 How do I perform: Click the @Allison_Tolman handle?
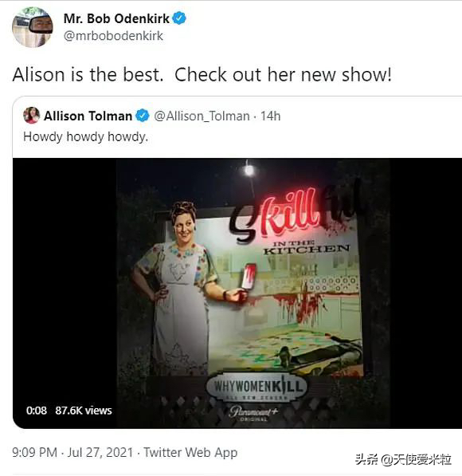tap(202, 116)
